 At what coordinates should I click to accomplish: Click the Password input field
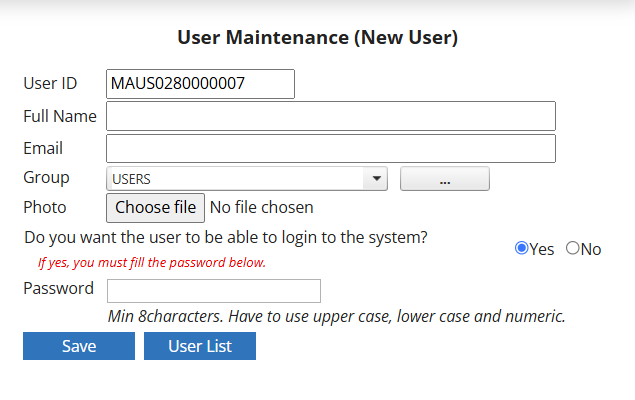[x=213, y=290]
